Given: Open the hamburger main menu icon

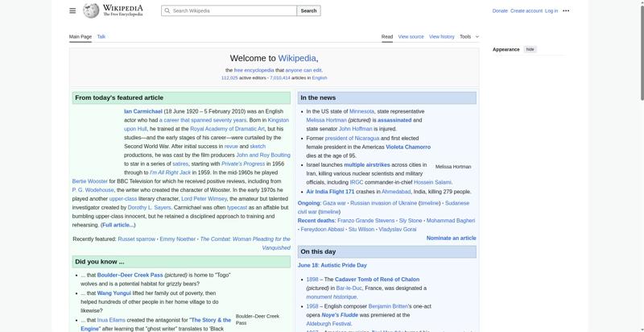Looking at the screenshot, I should pos(72,10).
